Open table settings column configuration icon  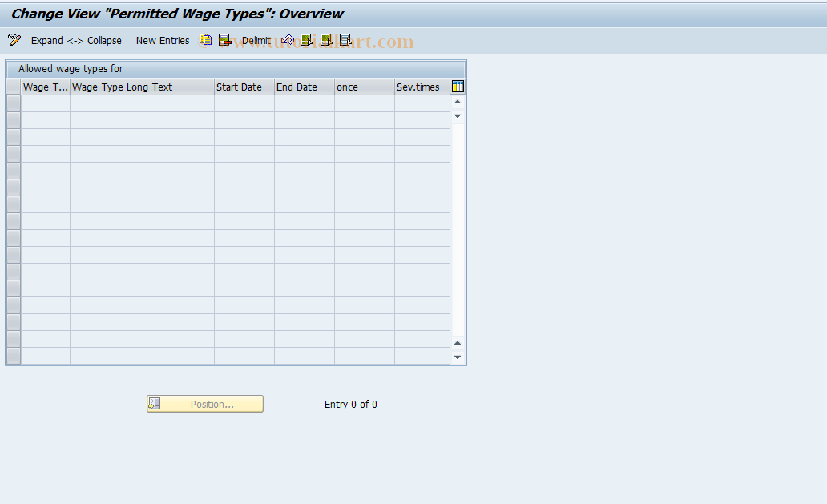pos(458,87)
